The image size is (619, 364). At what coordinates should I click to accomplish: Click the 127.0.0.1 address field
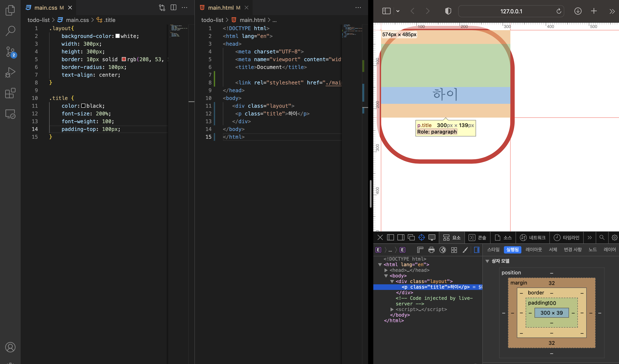(x=511, y=11)
